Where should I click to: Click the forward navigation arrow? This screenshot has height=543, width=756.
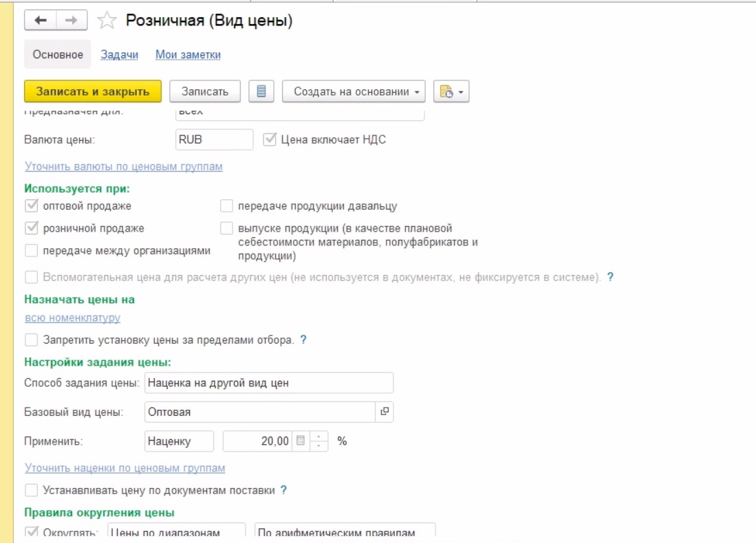(x=71, y=21)
